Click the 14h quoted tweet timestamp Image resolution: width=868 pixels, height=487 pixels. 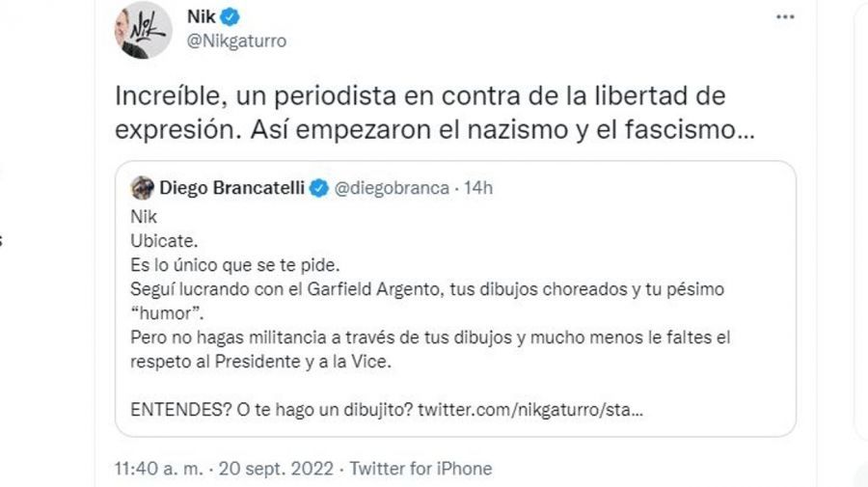477,189
